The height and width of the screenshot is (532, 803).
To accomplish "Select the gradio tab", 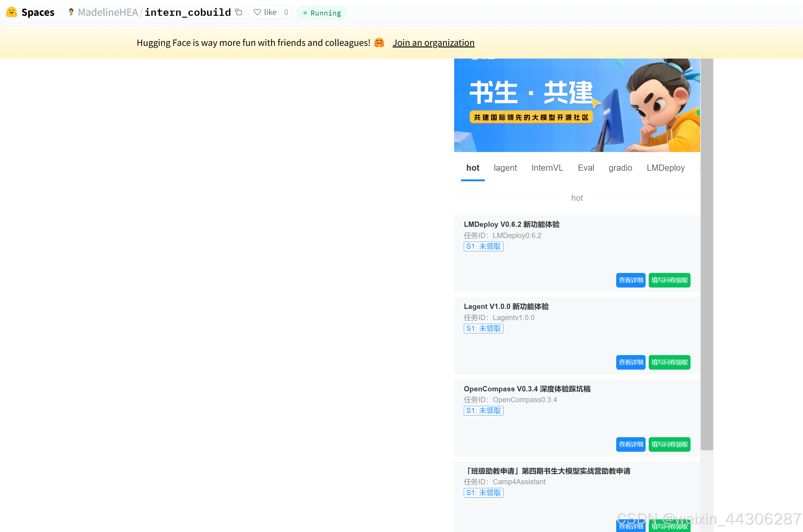I will tap(620, 168).
